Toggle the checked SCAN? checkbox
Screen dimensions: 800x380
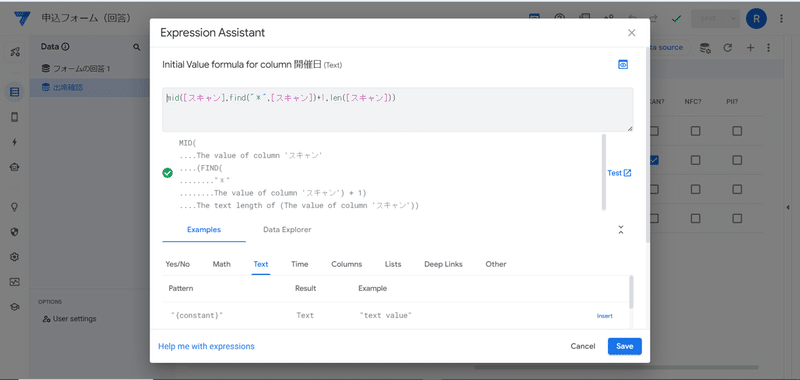[x=654, y=160]
